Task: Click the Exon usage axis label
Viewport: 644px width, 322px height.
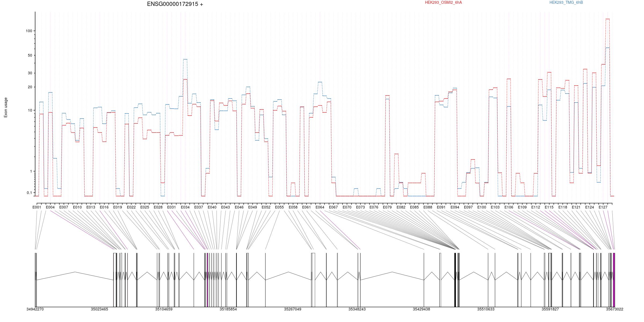Action: click(6, 107)
